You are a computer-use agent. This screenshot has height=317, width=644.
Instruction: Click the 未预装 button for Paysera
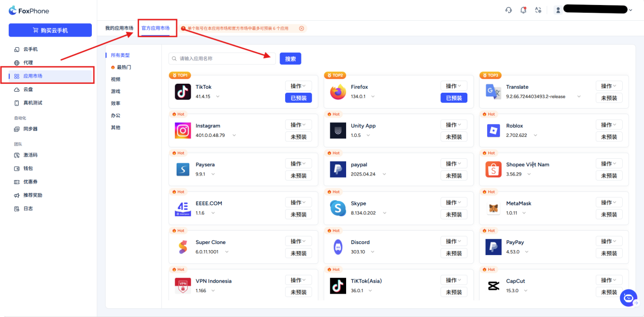point(298,175)
